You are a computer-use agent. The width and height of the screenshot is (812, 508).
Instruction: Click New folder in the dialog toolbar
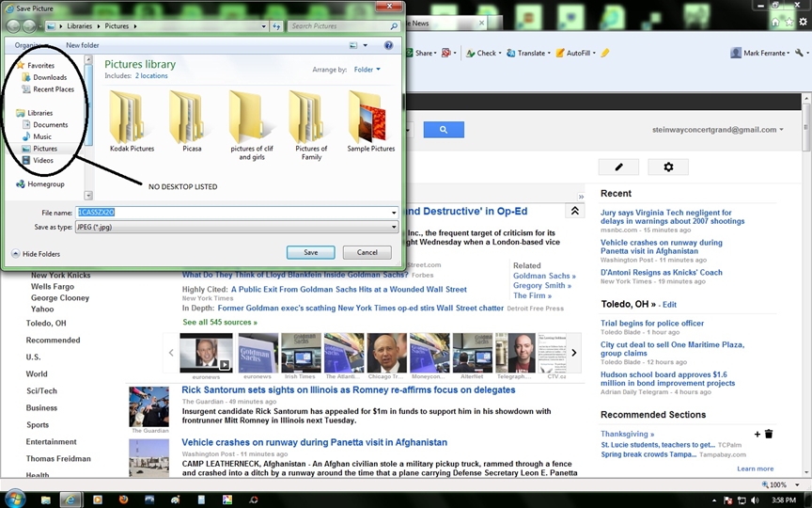tap(83, 45)
